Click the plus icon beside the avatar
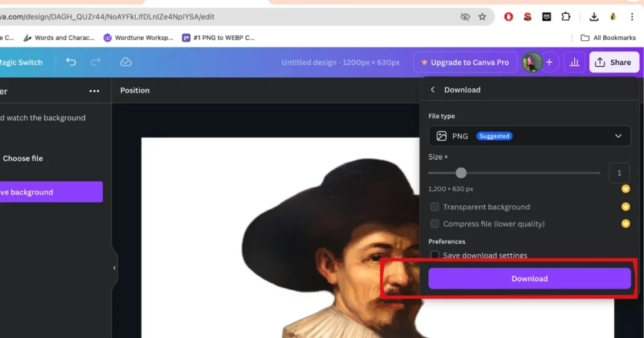This screenshot has width=644, height=338. (x=549, y=62)
